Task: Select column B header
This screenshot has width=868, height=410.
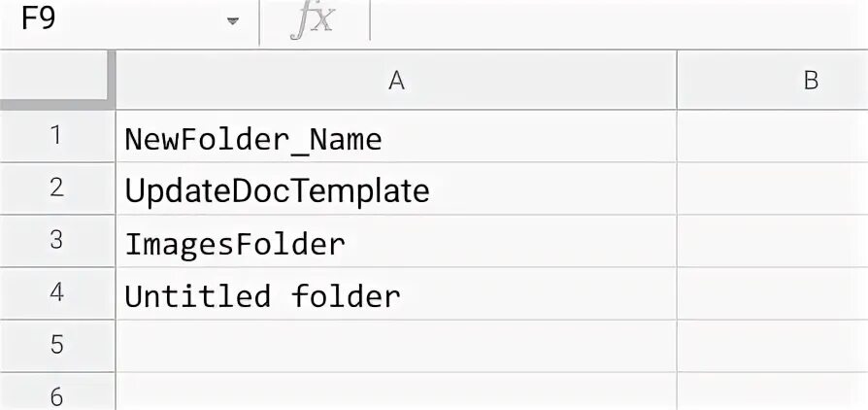Action: point(811,82)
